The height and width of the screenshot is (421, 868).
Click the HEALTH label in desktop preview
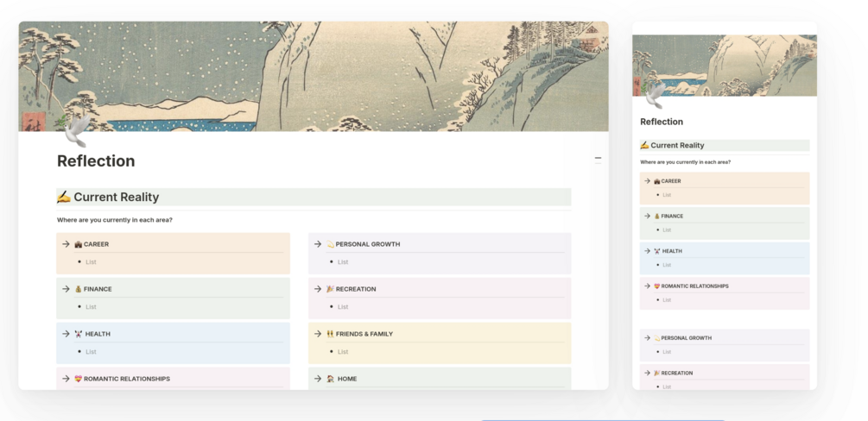coord(98,334)
